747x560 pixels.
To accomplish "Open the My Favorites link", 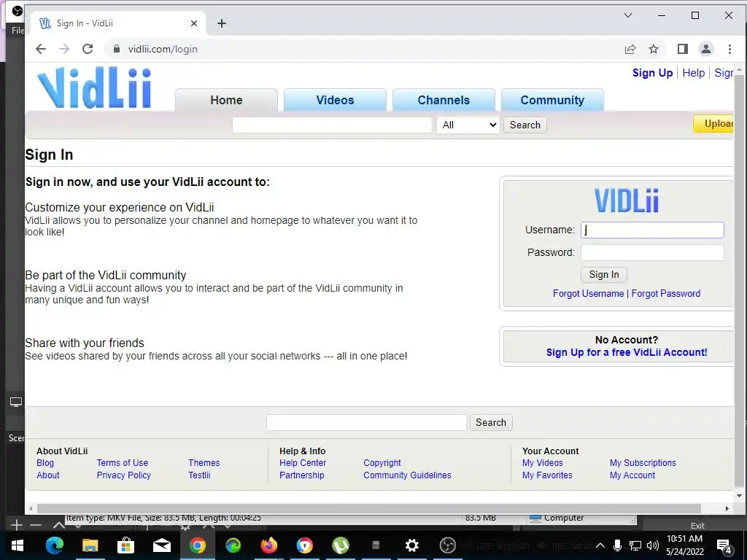I will pos(547,475).
